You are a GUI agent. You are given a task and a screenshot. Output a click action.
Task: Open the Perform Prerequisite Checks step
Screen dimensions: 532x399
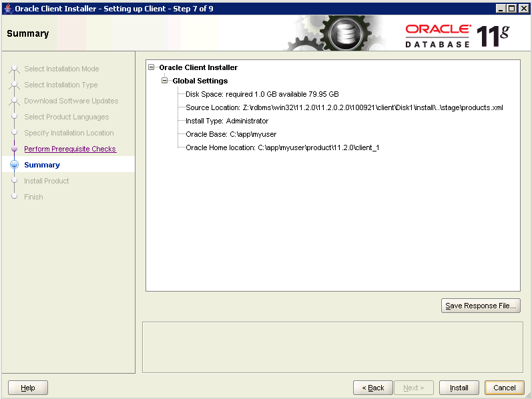[x=69, y=149]
